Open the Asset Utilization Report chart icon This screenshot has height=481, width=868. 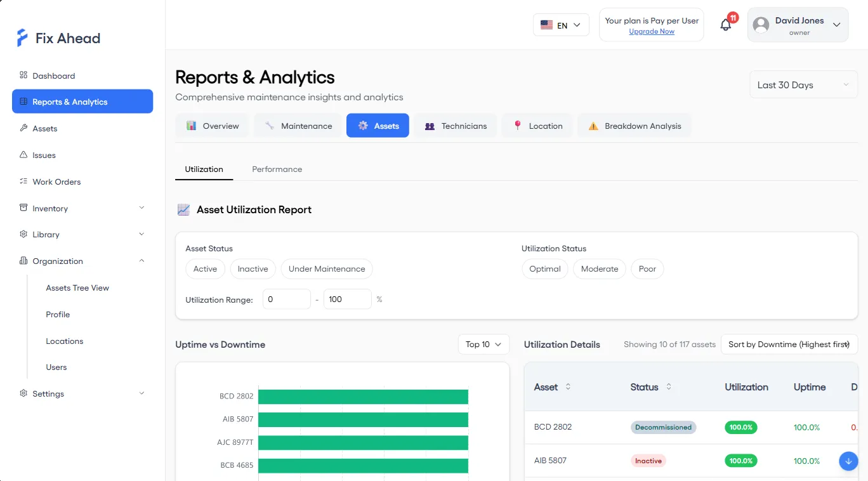pyautogui.click(x=183, y=209)
